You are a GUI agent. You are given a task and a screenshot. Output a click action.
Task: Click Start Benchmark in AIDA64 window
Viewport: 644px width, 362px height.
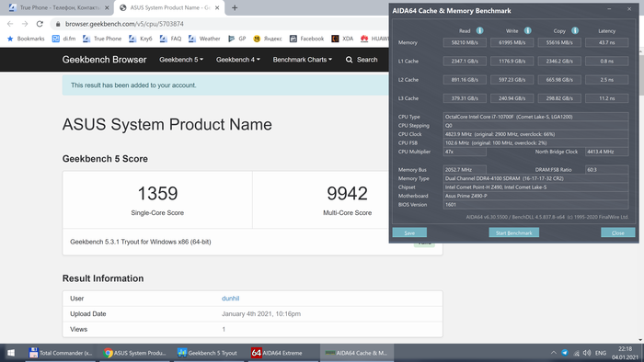[x=513, y=232]
